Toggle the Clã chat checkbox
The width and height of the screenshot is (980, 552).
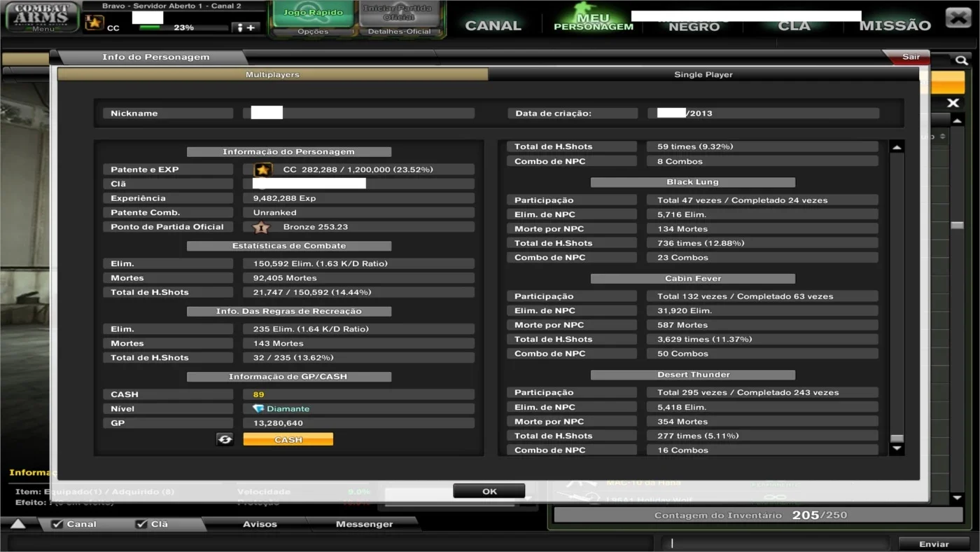pyautogui.click(x=141, y=524)
